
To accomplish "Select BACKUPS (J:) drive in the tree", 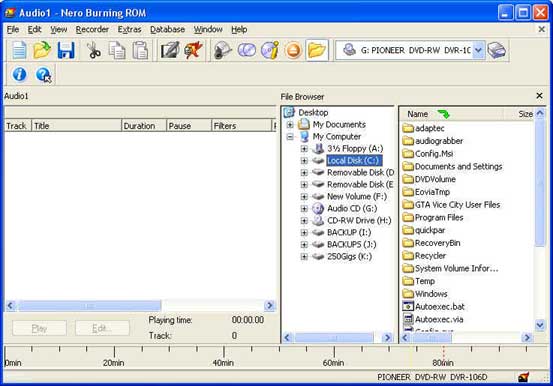I will click(352, 245).
